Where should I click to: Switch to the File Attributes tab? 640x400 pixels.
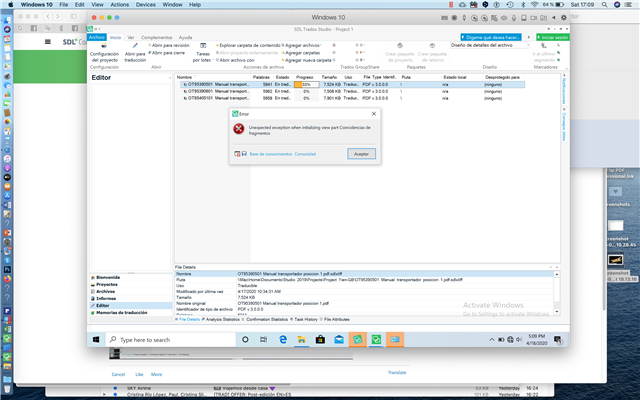point(335,320)
